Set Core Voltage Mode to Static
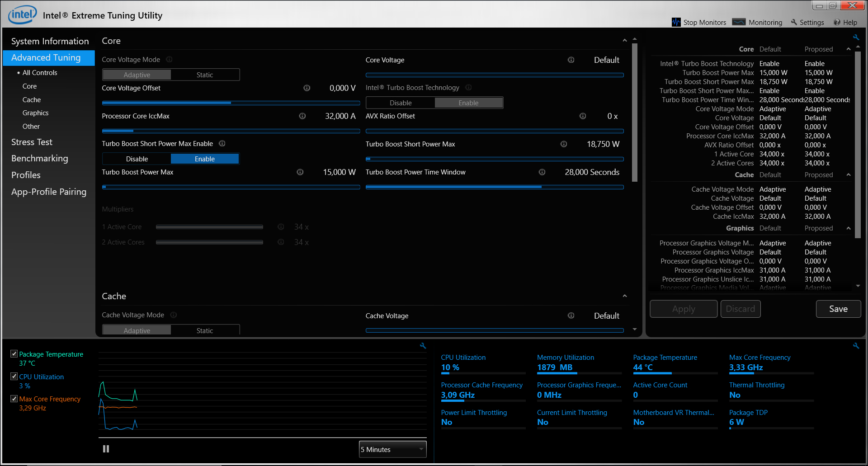Viewport: 868px width, 466px height. tap(204, 75)
